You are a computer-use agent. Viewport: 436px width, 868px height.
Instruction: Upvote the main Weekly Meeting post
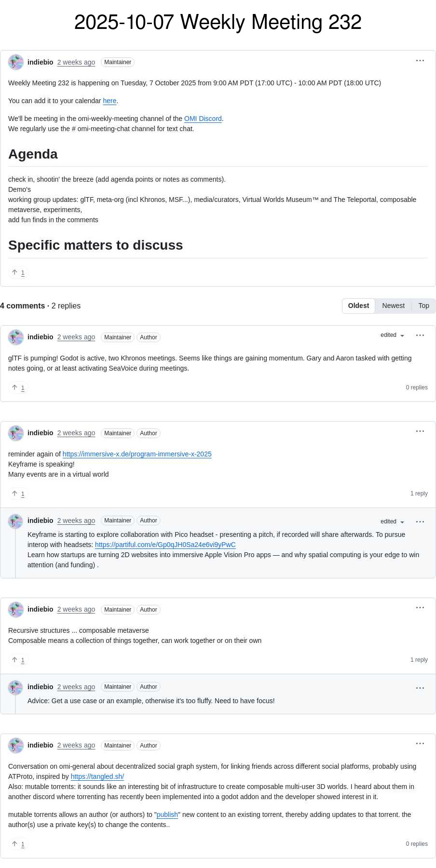[x=18, y=272]
